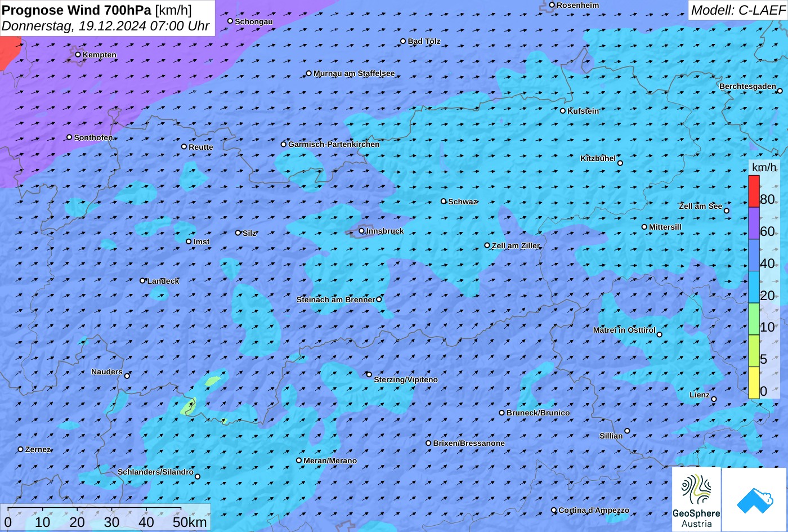Click the Bad Tölz location dot
This screenshot has width=788, height=532.
pyautogui.click(x=403, y=41)
